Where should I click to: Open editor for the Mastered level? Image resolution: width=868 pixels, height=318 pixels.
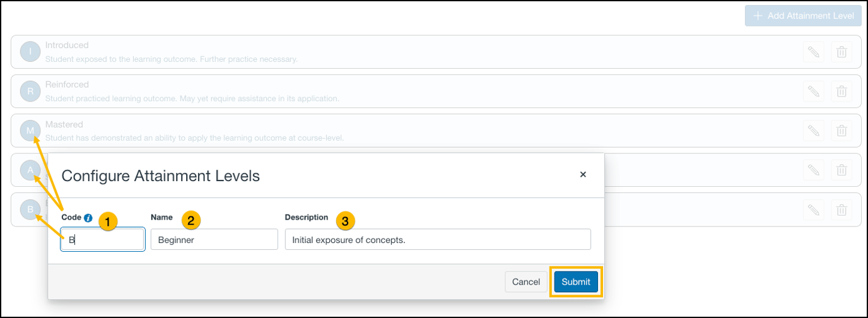click(x=814, y=131)
